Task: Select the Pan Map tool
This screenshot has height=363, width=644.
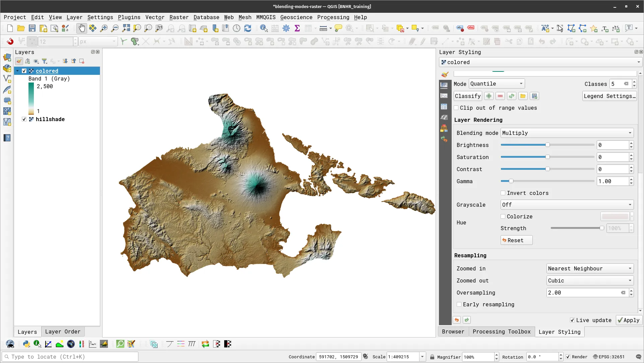Action: tap(82, 28)
